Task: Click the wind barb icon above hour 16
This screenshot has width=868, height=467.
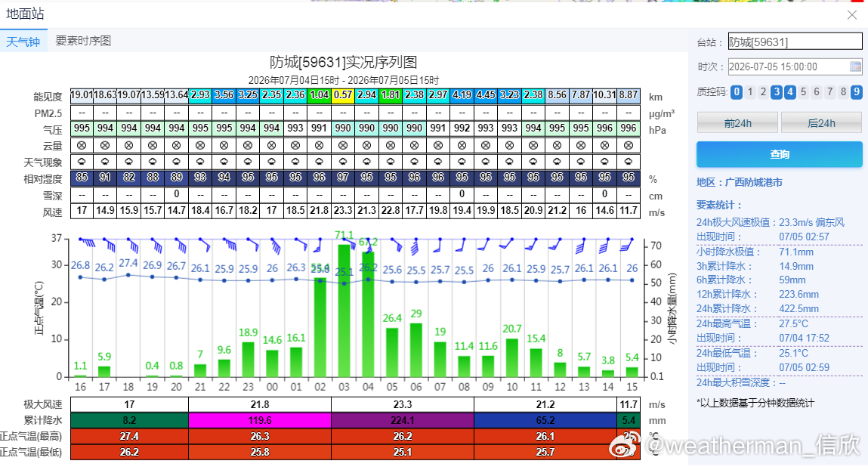Action: coord(88,243)
